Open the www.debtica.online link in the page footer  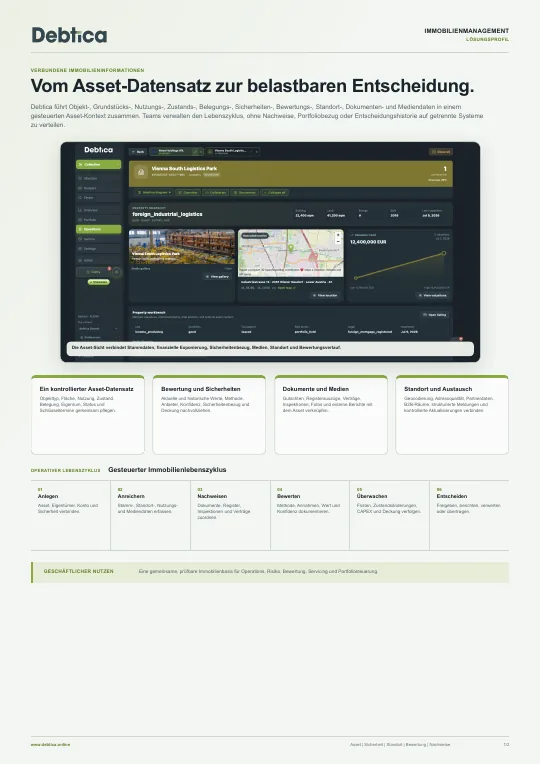pos(50,745)
